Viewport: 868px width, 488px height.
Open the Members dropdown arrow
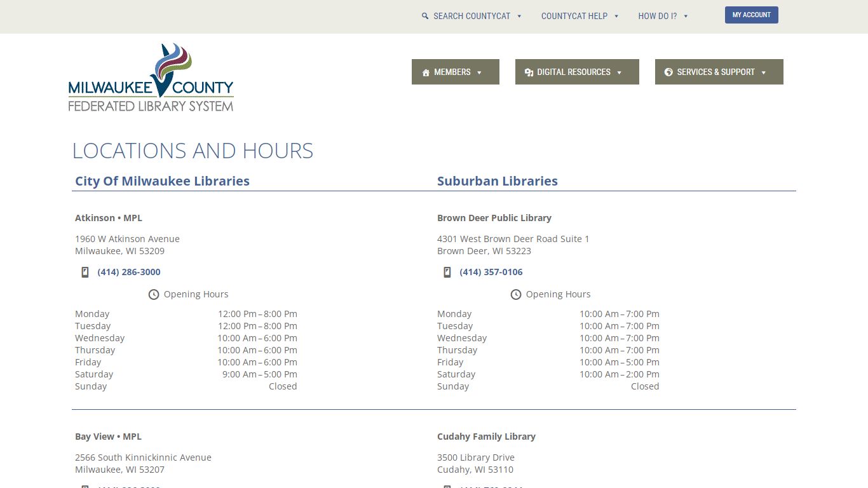(x=479, y=72)
